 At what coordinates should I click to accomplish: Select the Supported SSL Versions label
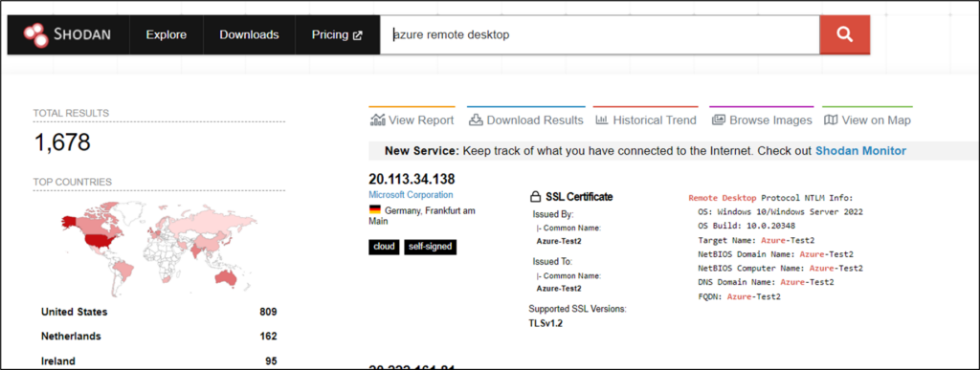point(577,309)
